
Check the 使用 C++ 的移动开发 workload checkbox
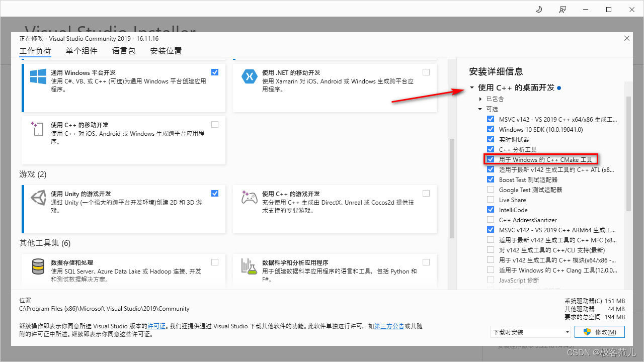point(215,124)
